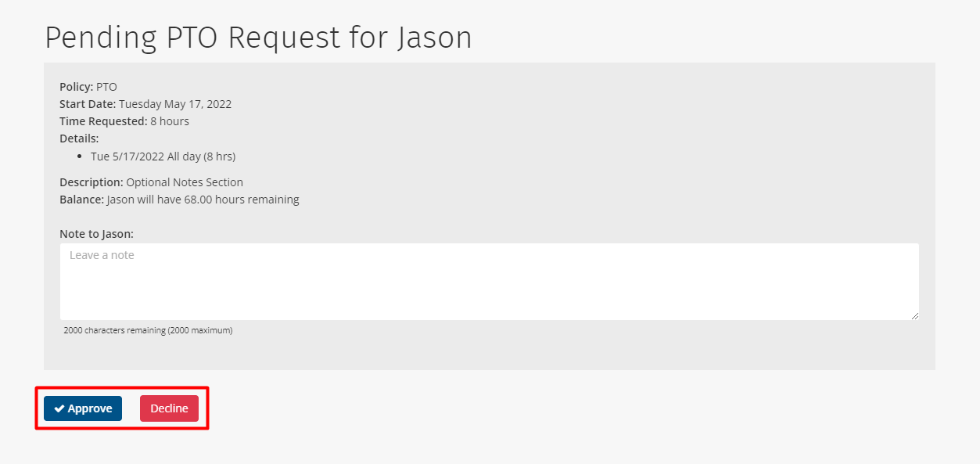Image resolution: width=980 pixels, height=464 pixels.
Task: Click the Time Requested 8 hours text
Action: pyautogui.click(x=124, y=121)
